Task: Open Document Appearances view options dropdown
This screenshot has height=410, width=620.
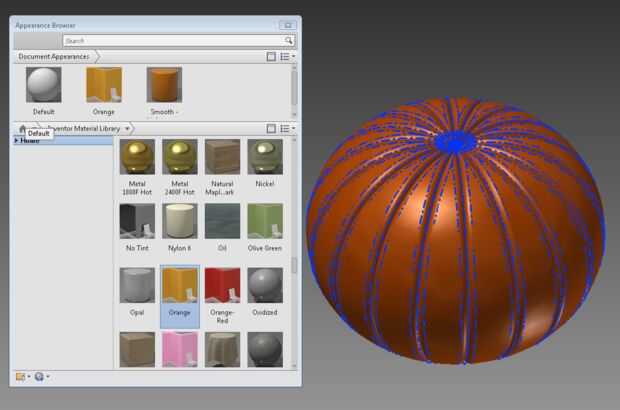Action: 287,57
